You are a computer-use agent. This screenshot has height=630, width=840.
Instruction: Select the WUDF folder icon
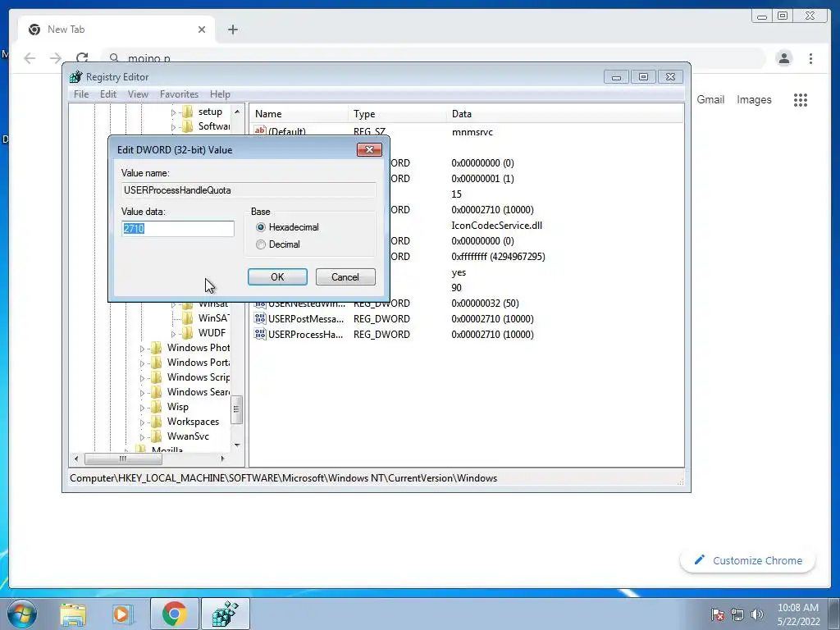click(188, 333)
